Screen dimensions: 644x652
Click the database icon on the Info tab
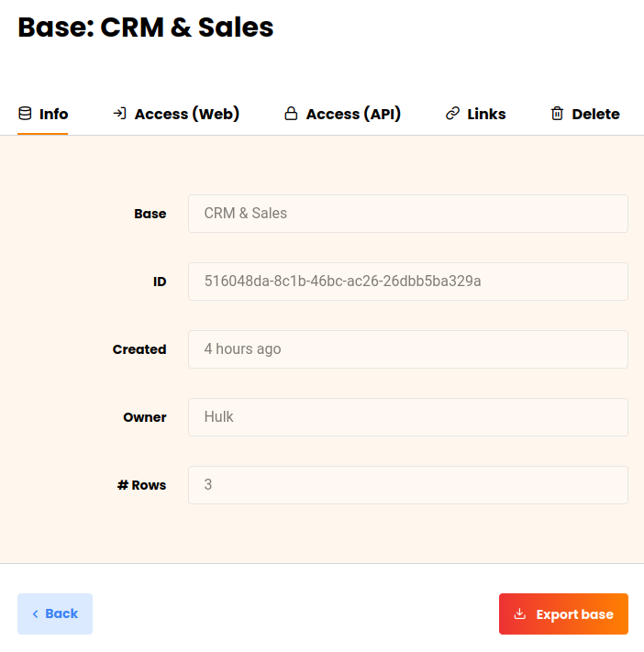[25, 114]
